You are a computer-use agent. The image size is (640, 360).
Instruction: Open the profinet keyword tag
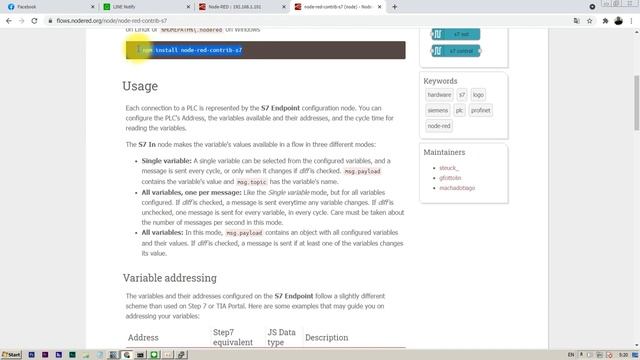pyautogui.click(x=480, y=110)
